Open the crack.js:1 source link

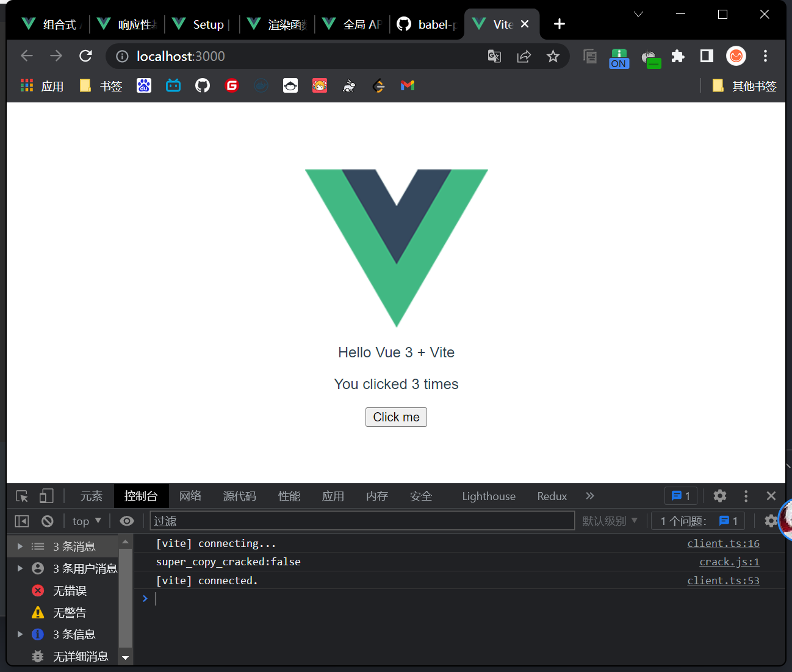tap(729, 562)
